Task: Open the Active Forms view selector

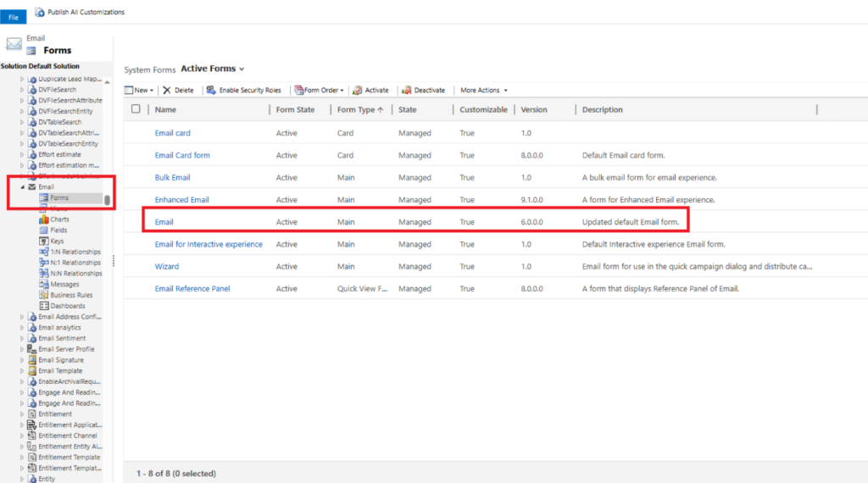Action: [x=213, y=69]
